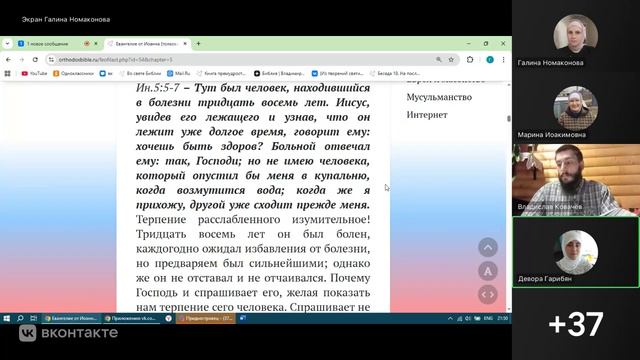Open the ВК bookmark
640x360 pixels.
click(106, 73)
